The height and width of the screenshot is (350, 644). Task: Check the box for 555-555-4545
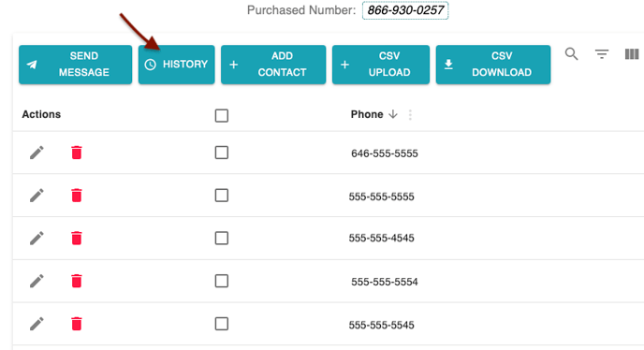click(221, 238)
